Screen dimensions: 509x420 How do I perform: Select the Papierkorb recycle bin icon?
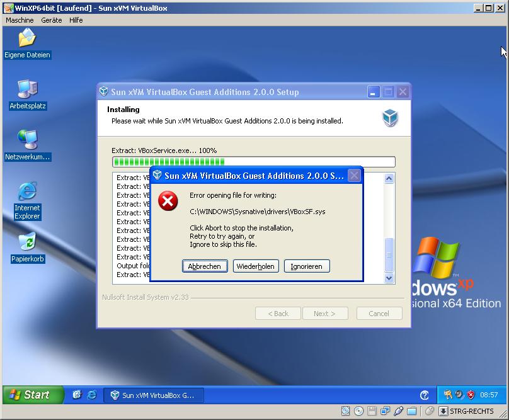click(27, 247)
